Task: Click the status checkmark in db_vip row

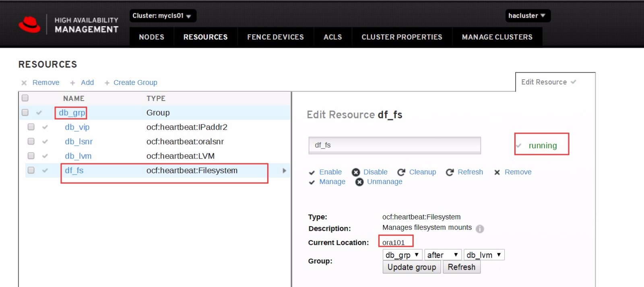Action: [45, 127]
